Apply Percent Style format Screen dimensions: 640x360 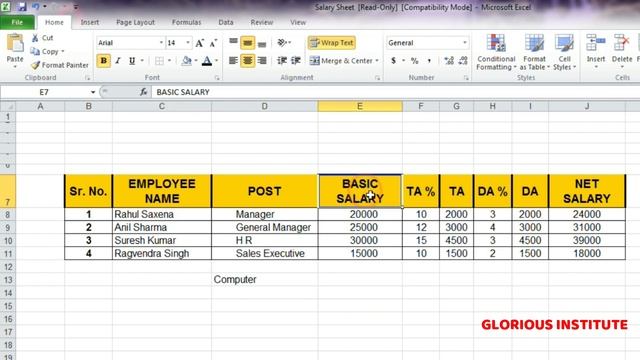click(415, 61)
